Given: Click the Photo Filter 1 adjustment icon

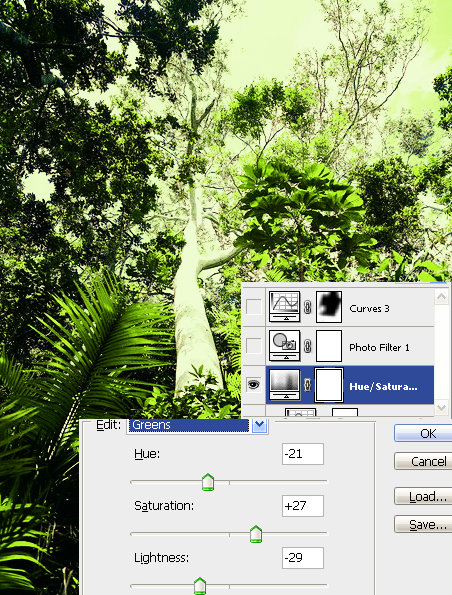Looking at the screenshot, I should pos(284,345).
